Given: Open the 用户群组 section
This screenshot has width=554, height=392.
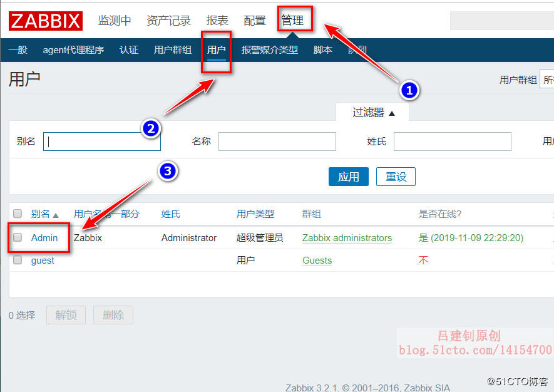Looking at the screenshot, I should (x=173, y=50).
